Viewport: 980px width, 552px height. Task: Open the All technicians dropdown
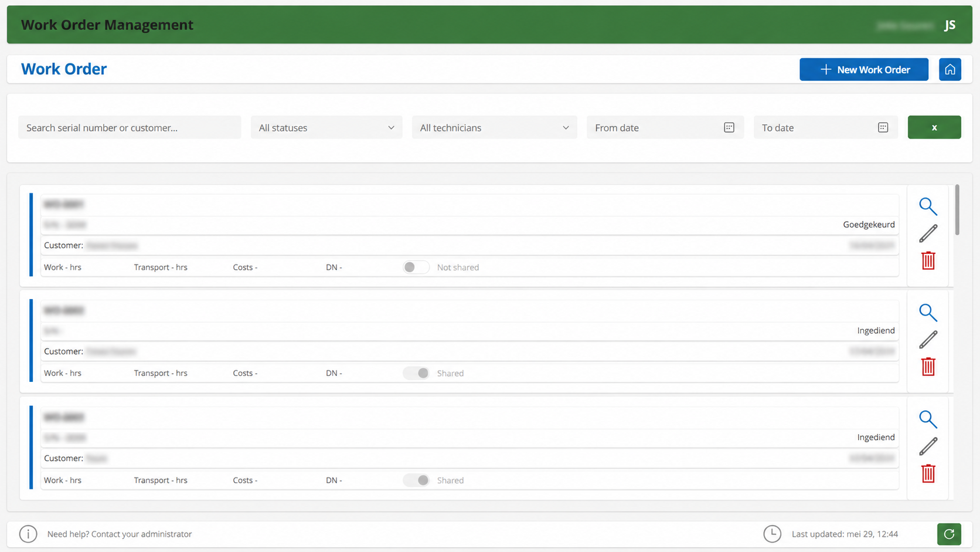(x=494, y=127)
